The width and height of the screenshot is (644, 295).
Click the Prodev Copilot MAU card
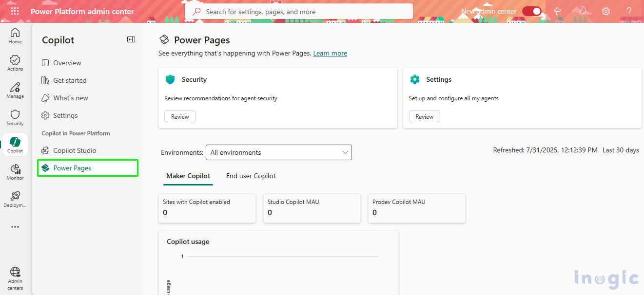(417, 208)
